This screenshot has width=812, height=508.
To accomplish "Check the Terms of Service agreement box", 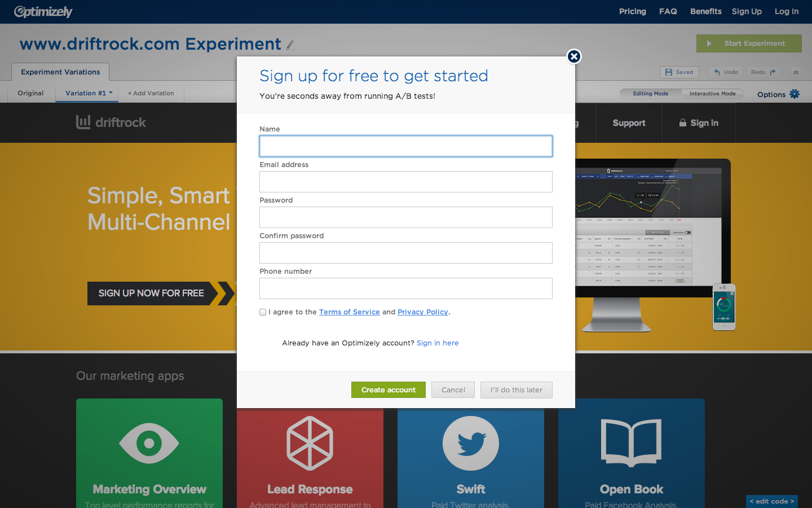I will tap(263, 312).
